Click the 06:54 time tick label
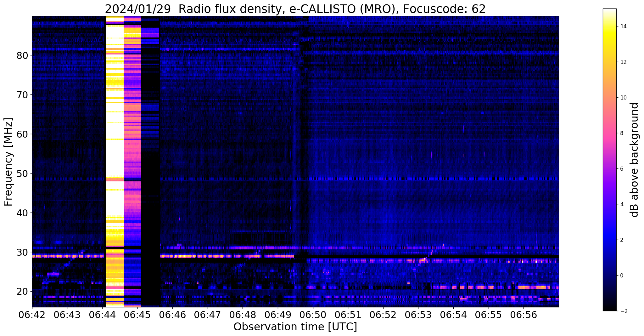 (x=453, y=315)
